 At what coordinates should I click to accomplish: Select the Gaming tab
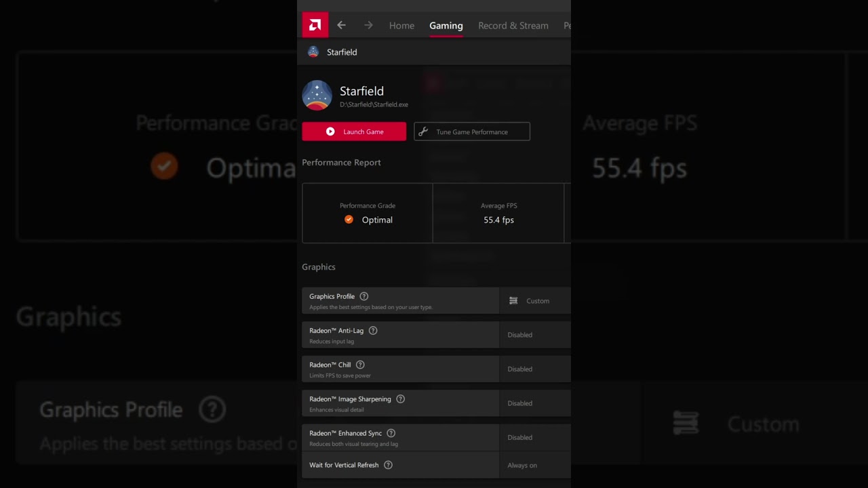coord(446,26)
